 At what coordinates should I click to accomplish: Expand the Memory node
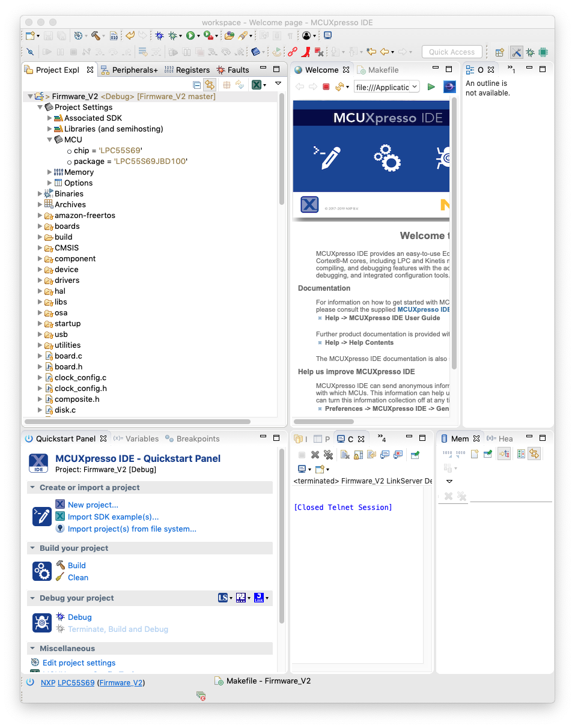[x=50, y=172]
